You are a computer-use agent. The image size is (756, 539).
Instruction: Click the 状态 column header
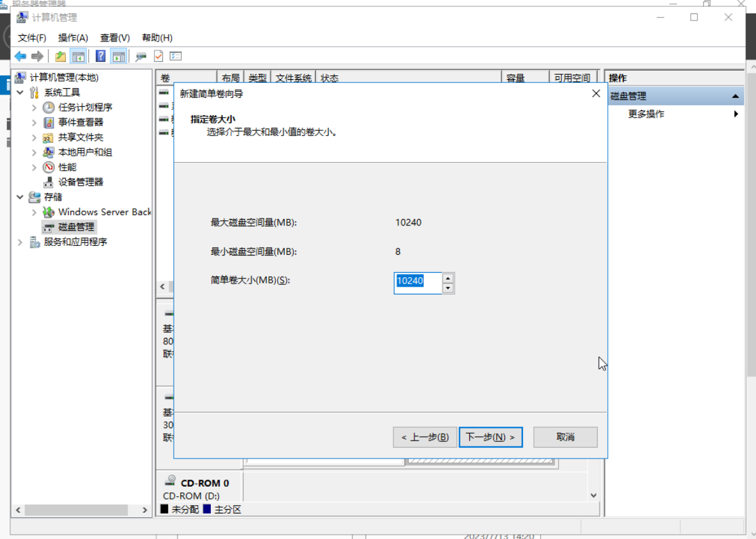(x=409, y=78)
